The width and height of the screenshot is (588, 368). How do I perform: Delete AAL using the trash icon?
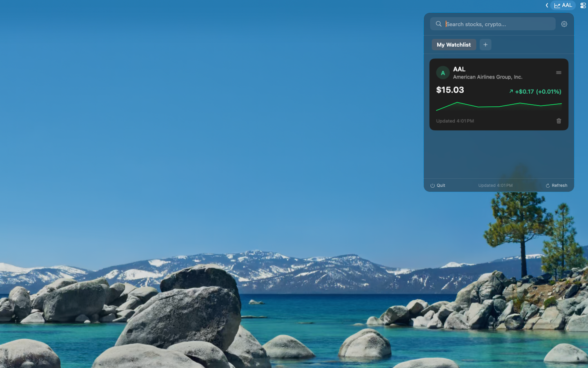[559, 121]
